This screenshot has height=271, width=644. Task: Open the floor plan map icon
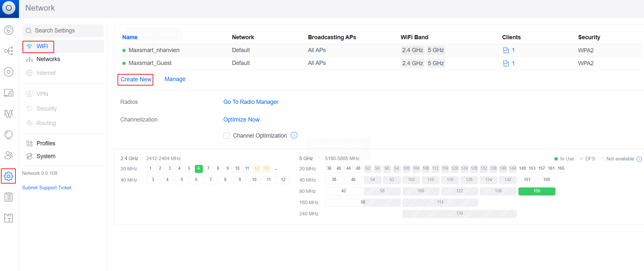click(9, 218)
